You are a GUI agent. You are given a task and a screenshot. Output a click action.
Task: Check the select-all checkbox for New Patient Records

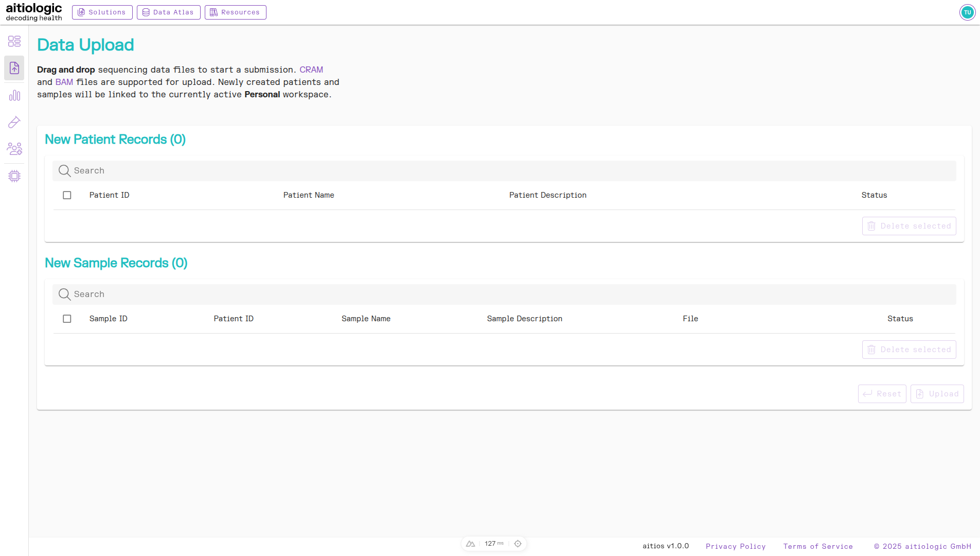pos(67,195)
